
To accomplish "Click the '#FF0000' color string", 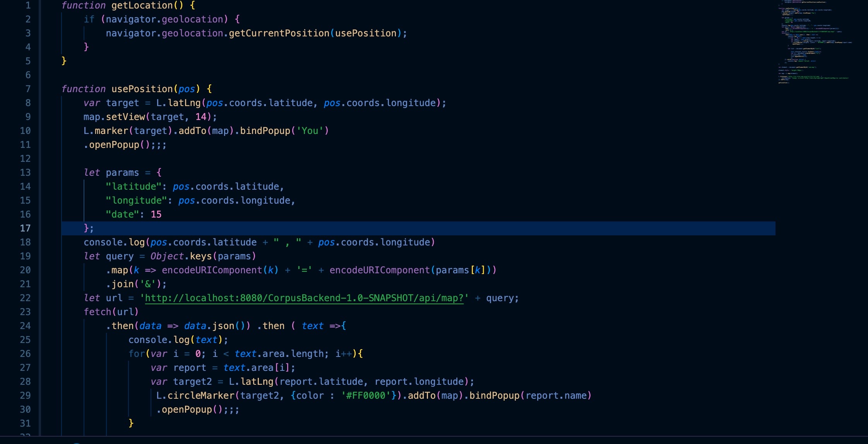I will (x=366, y=396).
